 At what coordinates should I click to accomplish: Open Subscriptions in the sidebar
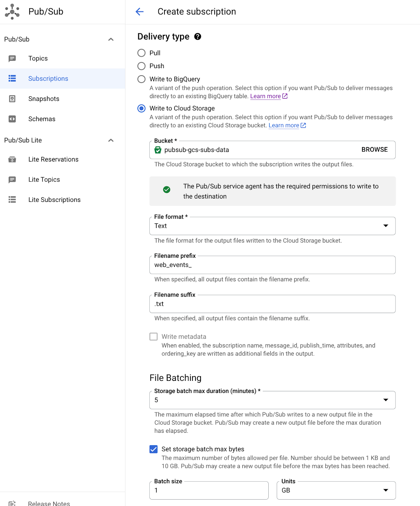pos(62,79)
